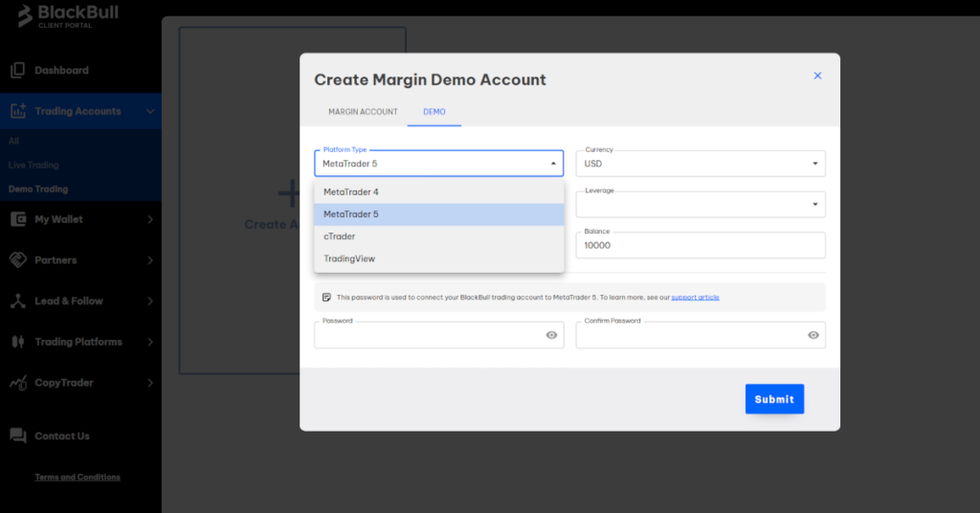Expand the Partners menu
Image resolution: width=980 pixels, height=513 pixels.
pyautogui.click(x=150, y=260)
